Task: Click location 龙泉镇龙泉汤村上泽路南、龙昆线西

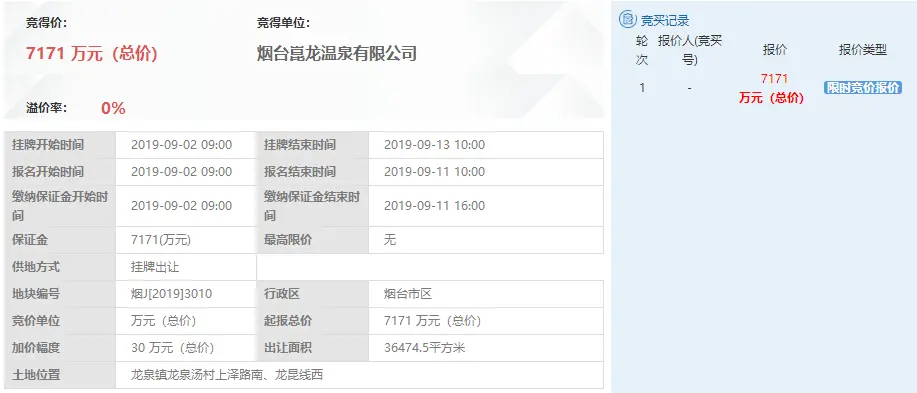Action: [x=227, y=375]
